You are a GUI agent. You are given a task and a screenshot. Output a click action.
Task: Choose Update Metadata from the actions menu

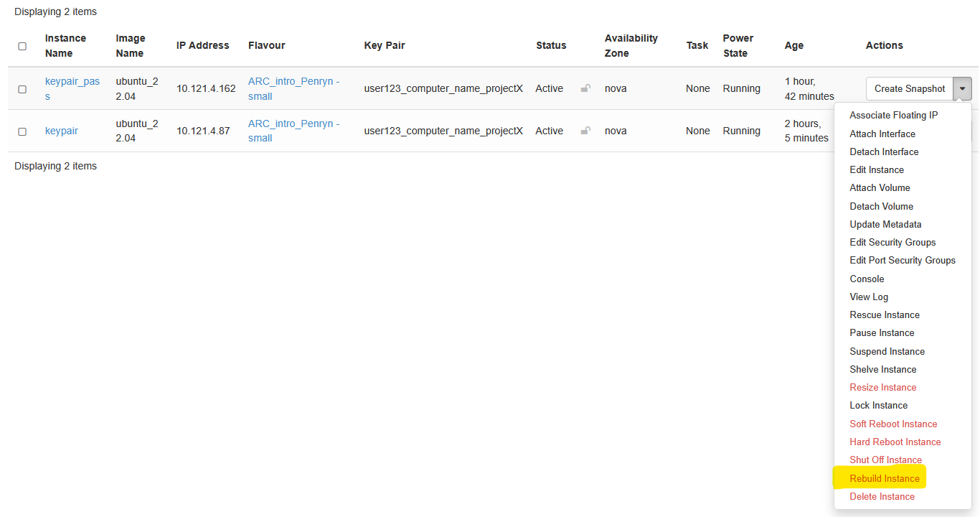(x=885, y=224)
